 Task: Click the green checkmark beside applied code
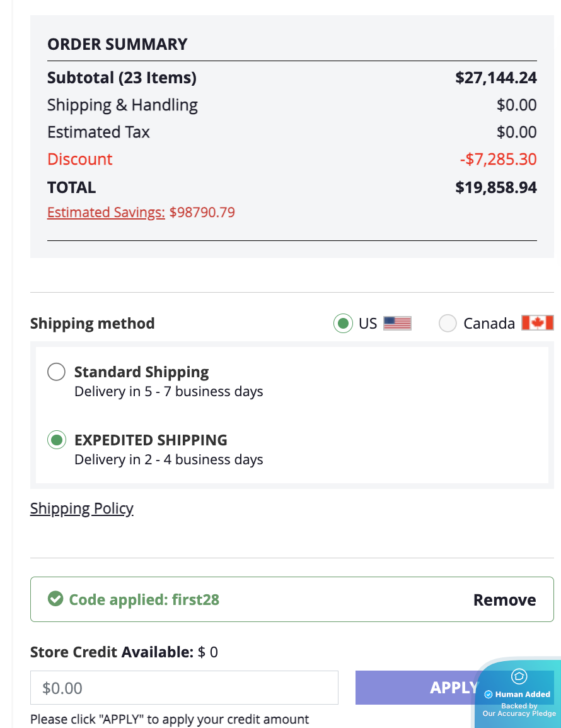pos(55,599)
